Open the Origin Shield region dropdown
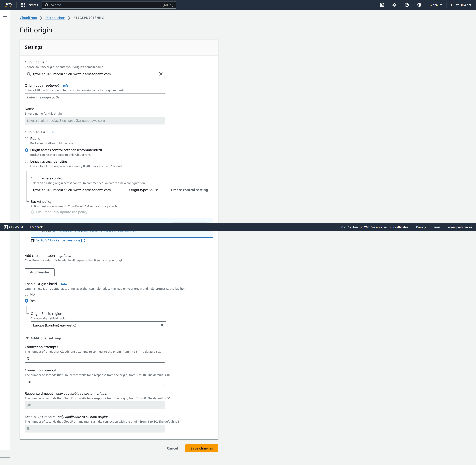This screenshot has width=476, height=465. tap(98, 325)
